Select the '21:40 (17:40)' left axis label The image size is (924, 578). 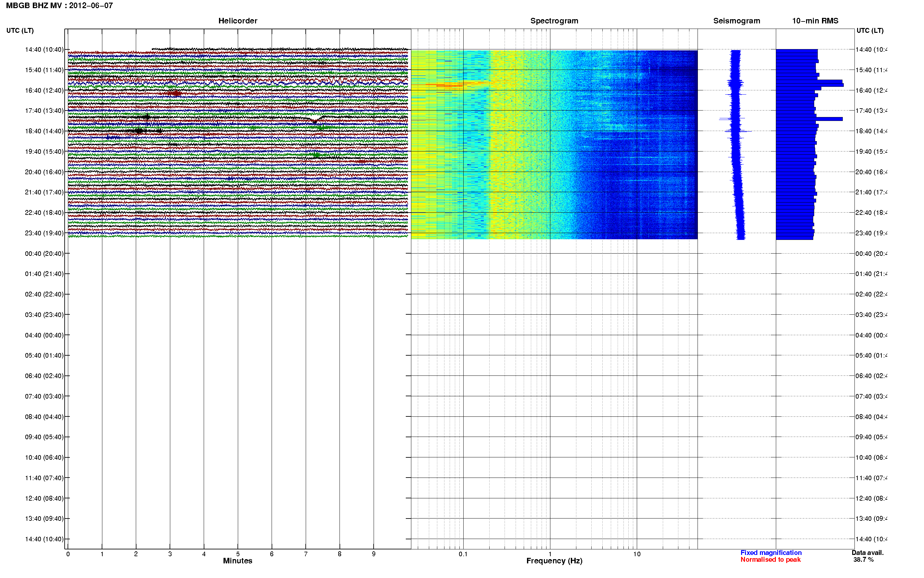pyautogui.click(x=44, y=192)
